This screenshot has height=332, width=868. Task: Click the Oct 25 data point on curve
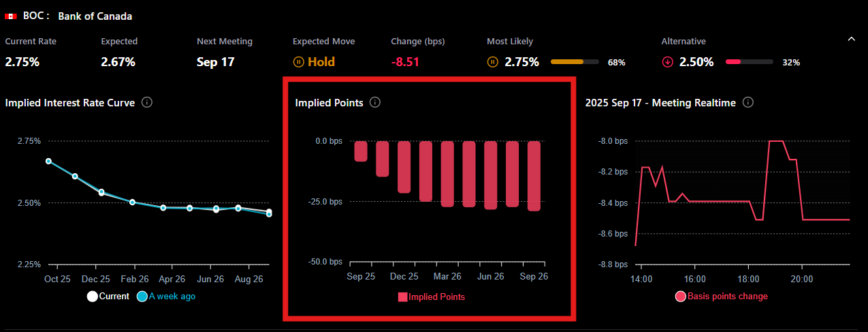coord(48,161)
